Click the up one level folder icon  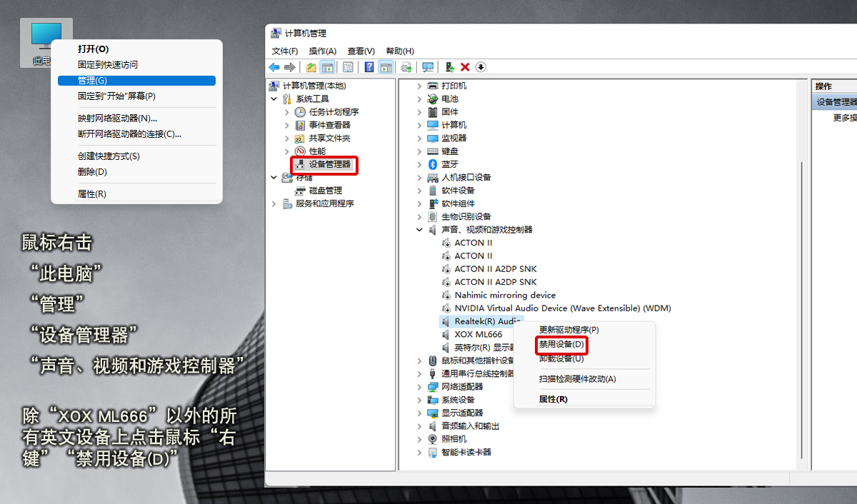311,67
